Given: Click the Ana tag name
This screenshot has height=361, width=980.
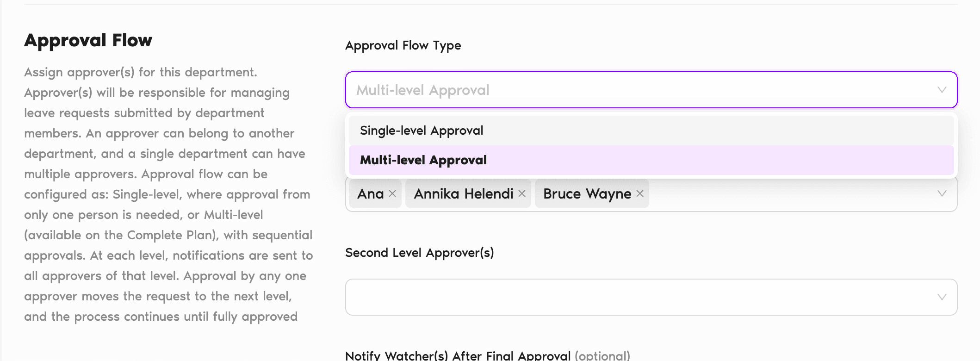Looking at the screenshot, I should click(371, 193).
